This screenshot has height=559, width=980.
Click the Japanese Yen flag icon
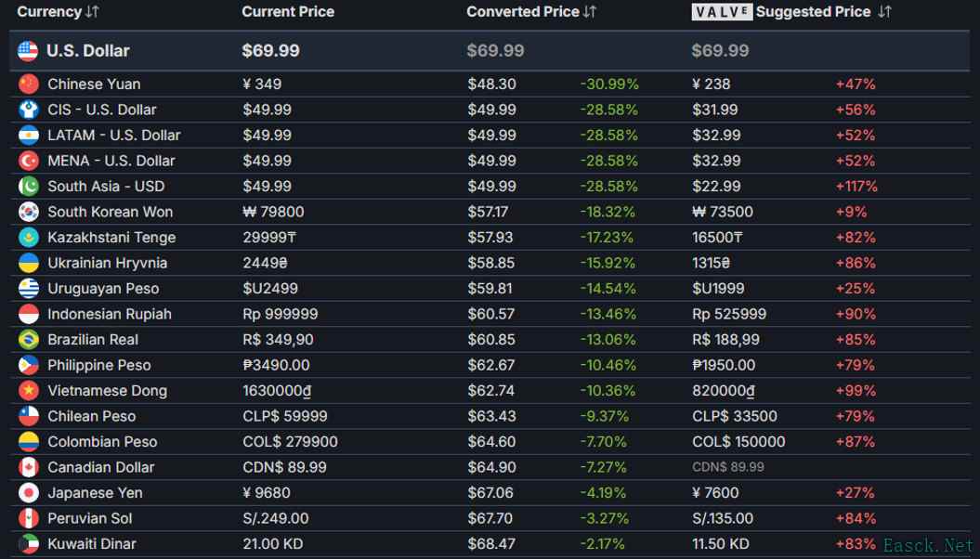click(x=28, y=493)
